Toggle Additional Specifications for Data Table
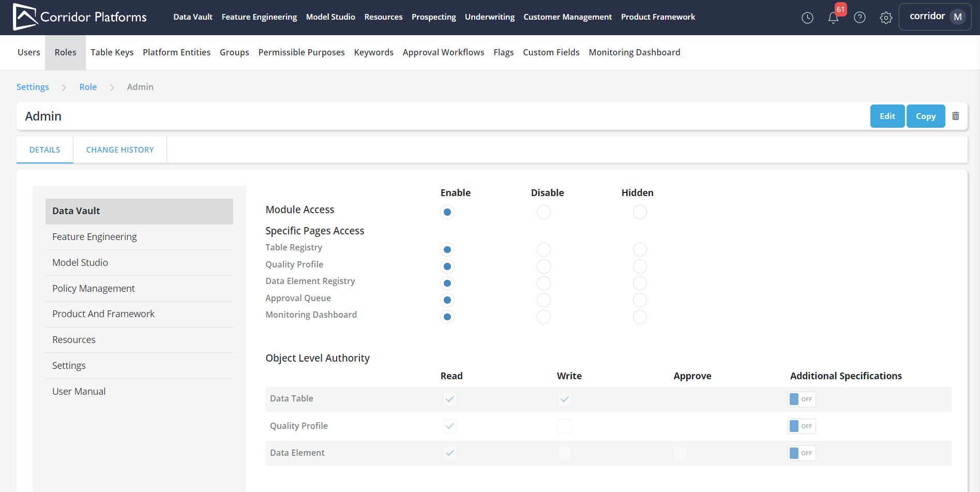The height and width of the screenshot is (492, 980). tap(801, 399)
